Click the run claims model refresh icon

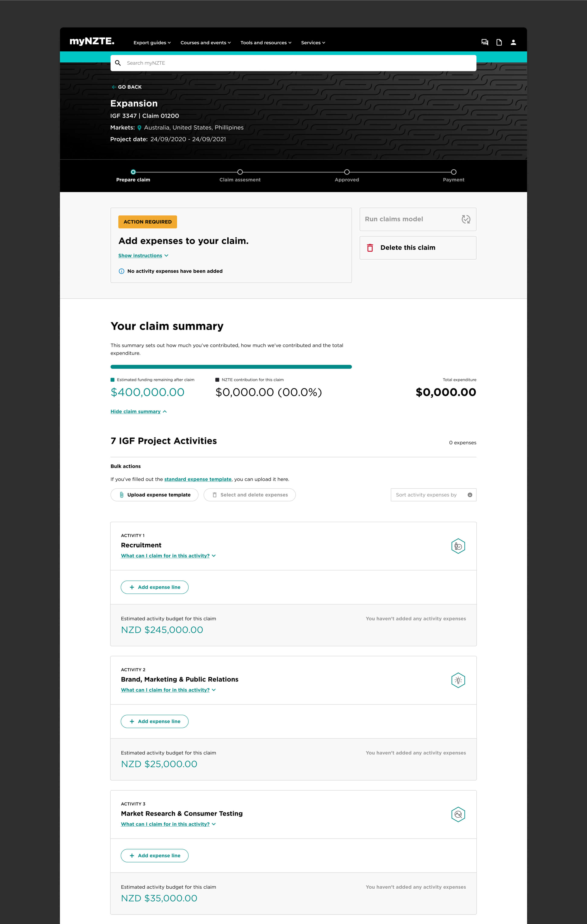pyautogui.click(x=466, y=219)
